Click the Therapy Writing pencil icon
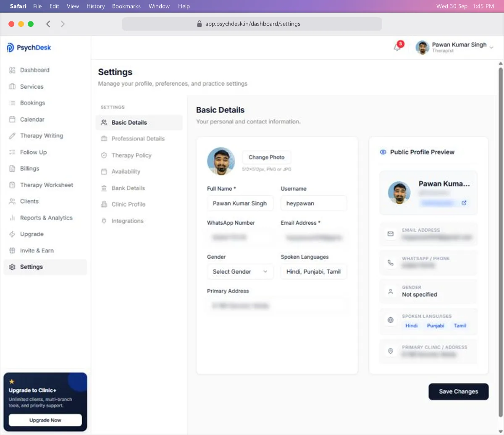This screenshot has width=504, height=435. pyautogui.click(x=12, y=136)
